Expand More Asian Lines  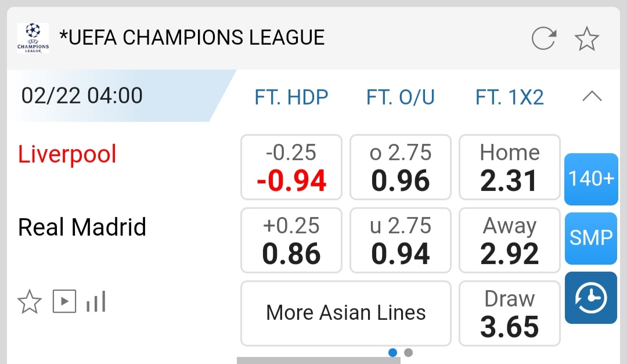point(345,313)
